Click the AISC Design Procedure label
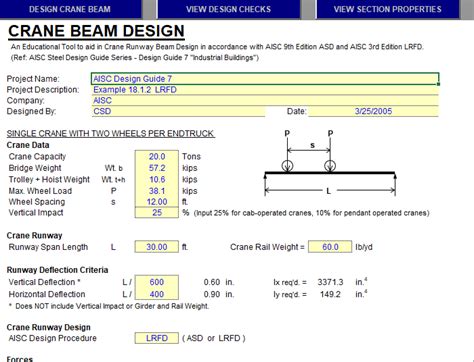The image size is (474, 362). click(x=53, y=338)
